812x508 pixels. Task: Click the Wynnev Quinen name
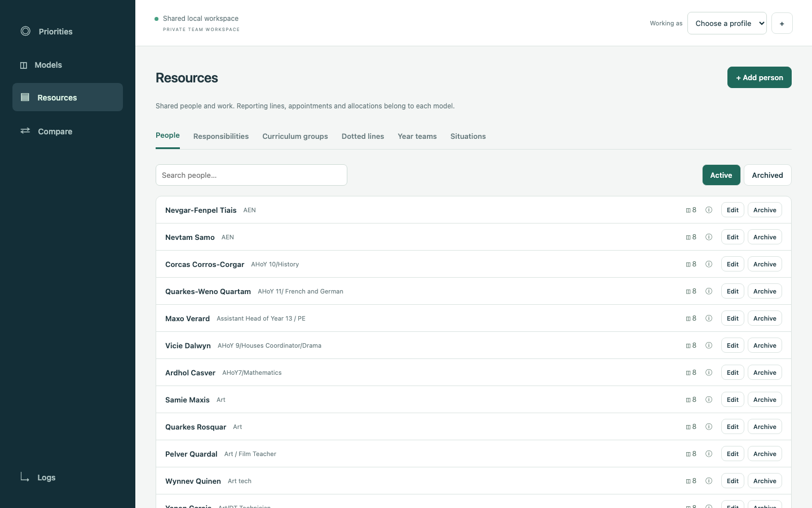point(193,481)
